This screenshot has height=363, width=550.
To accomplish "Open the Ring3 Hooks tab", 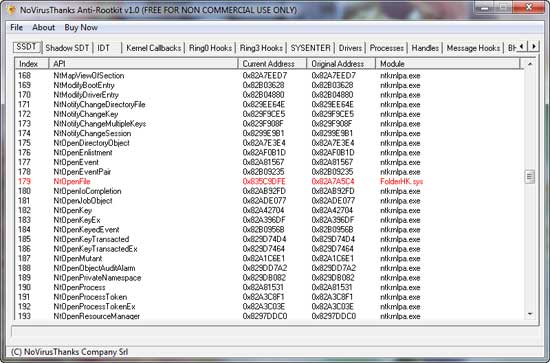I will (x=261, y=48).
